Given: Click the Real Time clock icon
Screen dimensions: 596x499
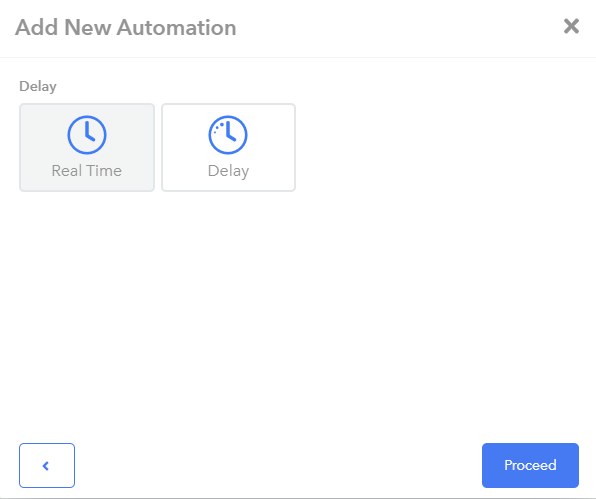Looking at the screenshot, I should 87,135.
